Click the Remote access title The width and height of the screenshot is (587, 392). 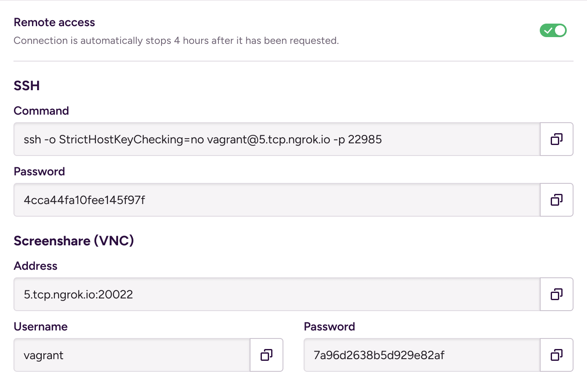54,22
